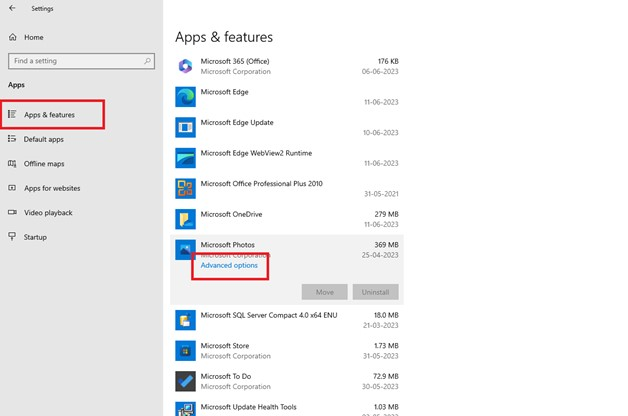The height and width of the screenshot is (416, 628).
Task: Select the Microsoft Edge Update entry name
Action: coord(237,123)
